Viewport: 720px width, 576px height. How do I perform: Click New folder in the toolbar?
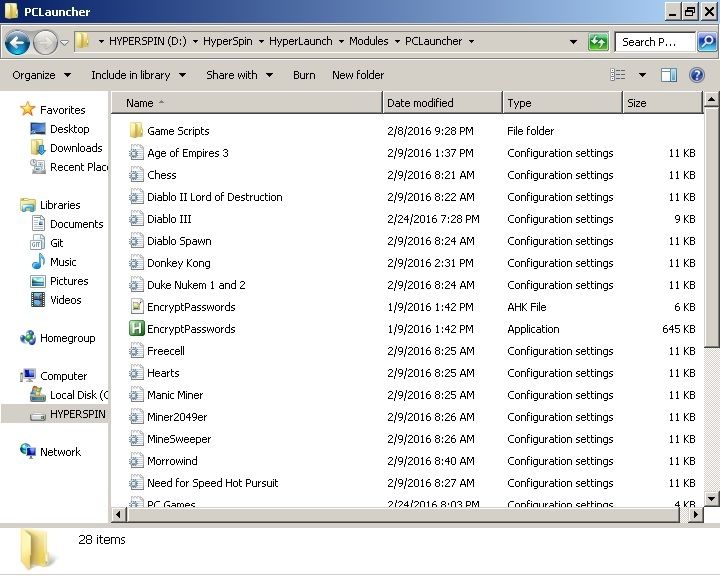[x=358, y=75]
